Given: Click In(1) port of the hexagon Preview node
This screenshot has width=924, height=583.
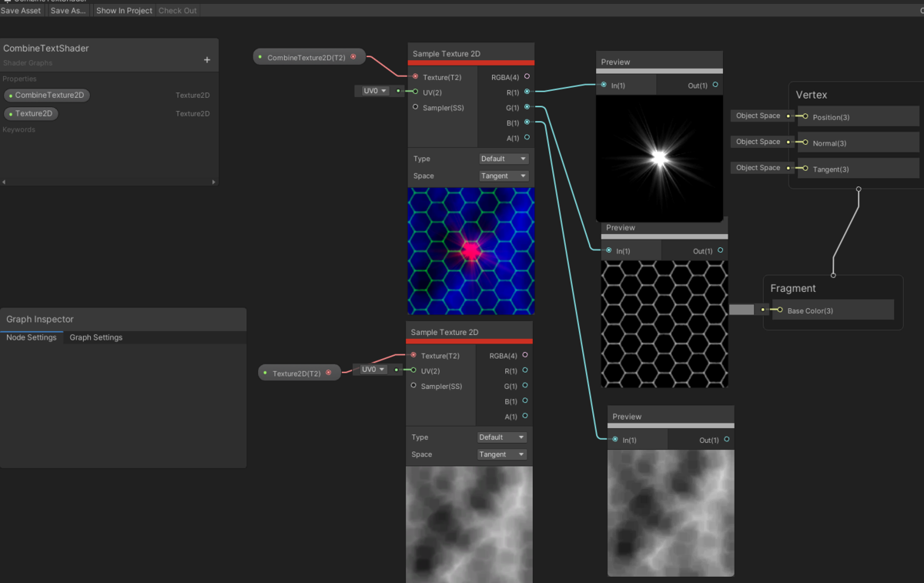Looking at the screenshot, I should [609, 250].
